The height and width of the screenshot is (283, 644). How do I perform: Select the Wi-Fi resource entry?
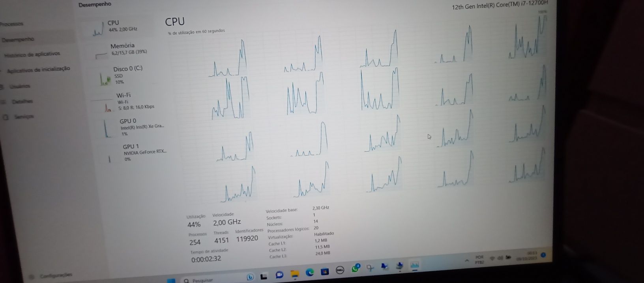click(x=128, y=101)
